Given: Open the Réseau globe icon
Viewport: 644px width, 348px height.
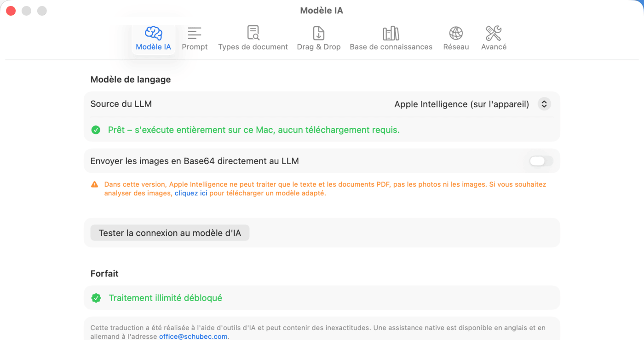Looking at the screenshot, I should coord(456,33).
